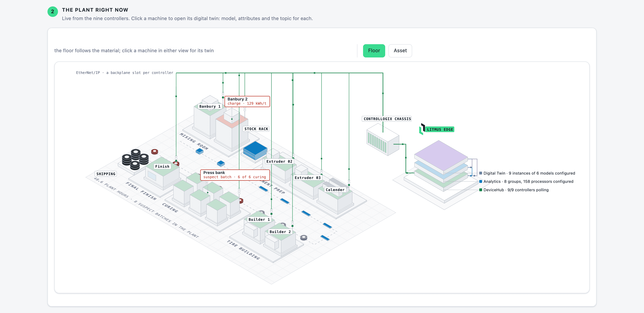Screen dimensions: 644x313
Task: Click the Banbury 2 charge alert callout
Action: 247,101
